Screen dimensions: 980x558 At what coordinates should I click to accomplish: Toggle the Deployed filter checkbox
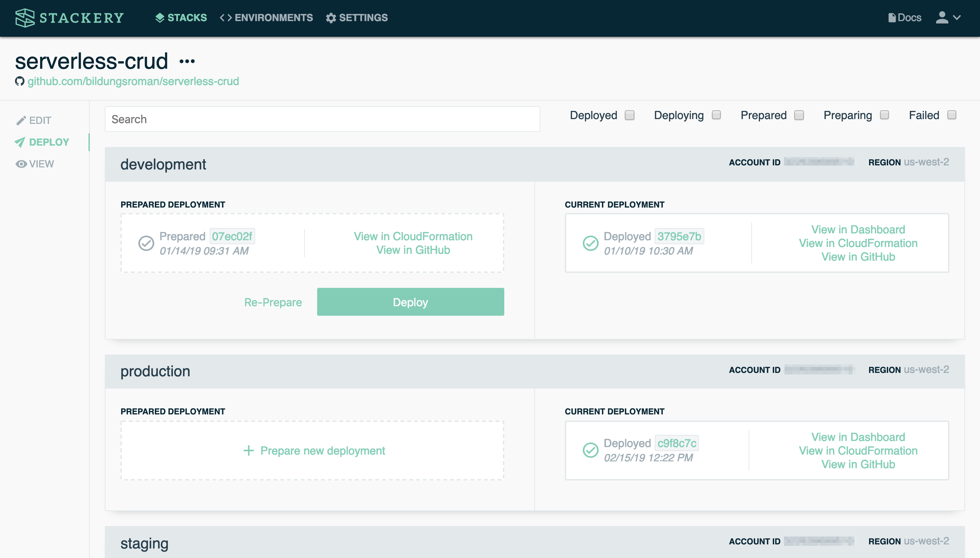pyautogui.click(x=628, y=114)
